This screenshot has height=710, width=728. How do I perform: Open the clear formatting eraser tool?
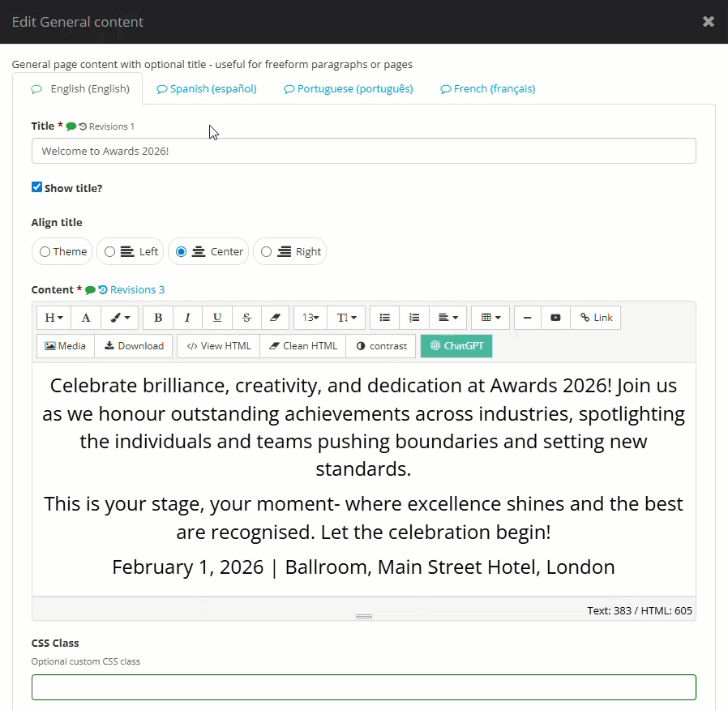(x=276, y=317)
